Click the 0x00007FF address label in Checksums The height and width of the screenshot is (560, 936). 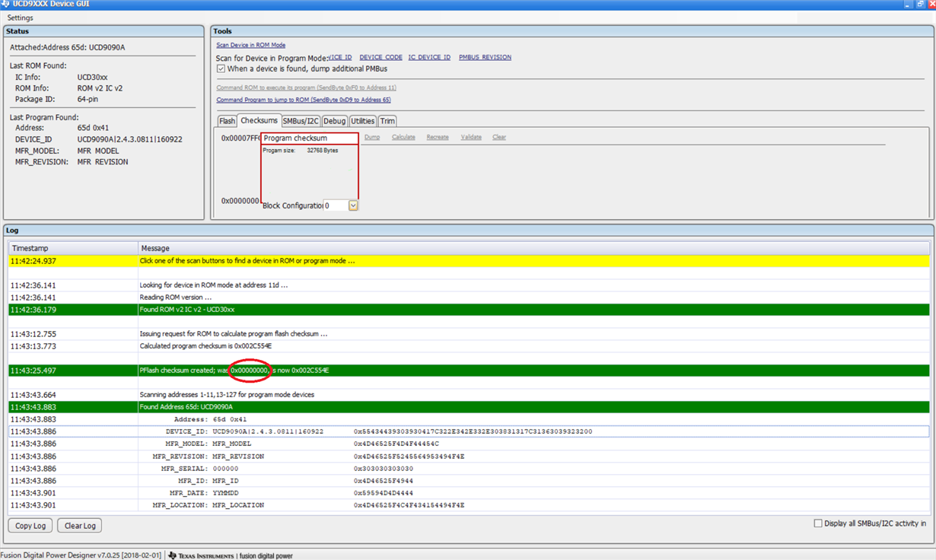tap(240, 138)
